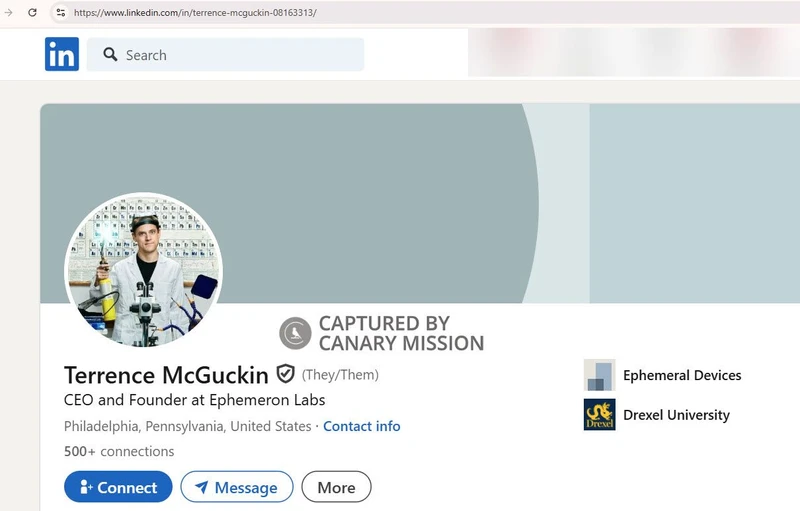Click the (They/Them) pronouns label
Viewport: 800px width, 511px height.
(340, 375)
